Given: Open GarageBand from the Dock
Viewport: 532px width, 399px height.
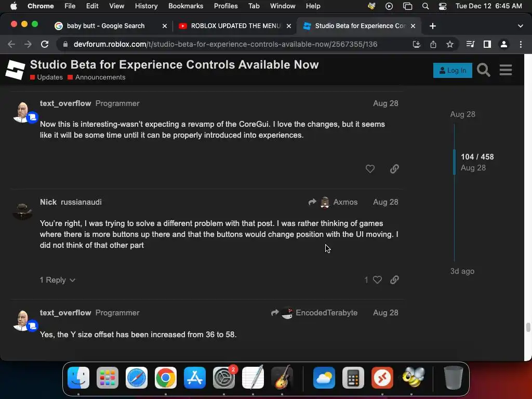Looking at the screenshot, I should point(282,378).
